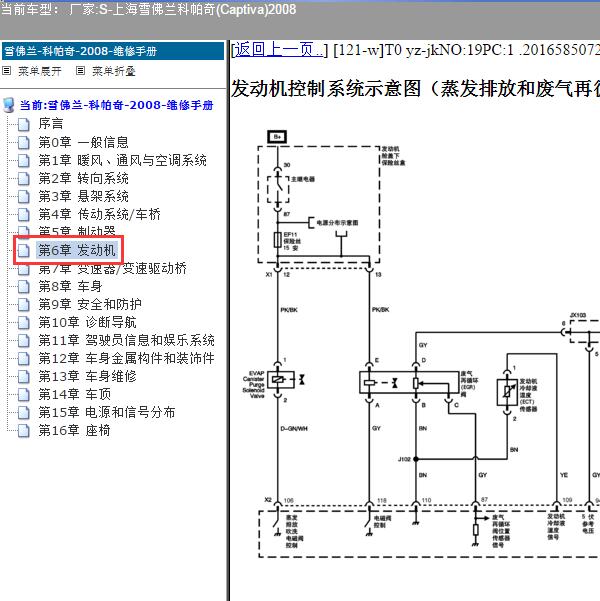Open the 序言 tree entry
600x601 pixels.
point(51,124)
